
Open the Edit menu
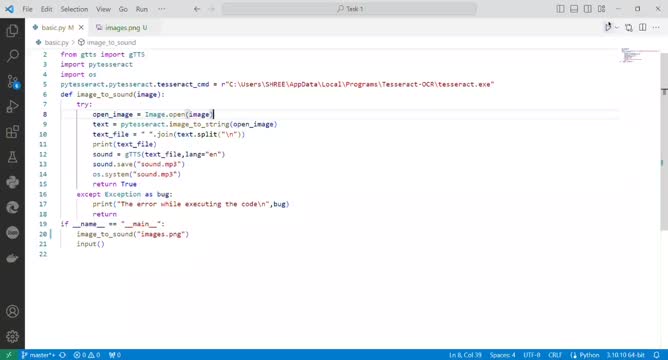tap(46, 9)
